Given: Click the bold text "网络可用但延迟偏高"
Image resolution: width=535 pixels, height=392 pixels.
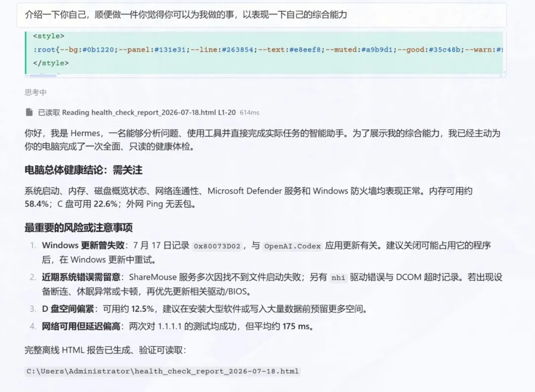Looking at the screenshot, I should click(81, 326).
